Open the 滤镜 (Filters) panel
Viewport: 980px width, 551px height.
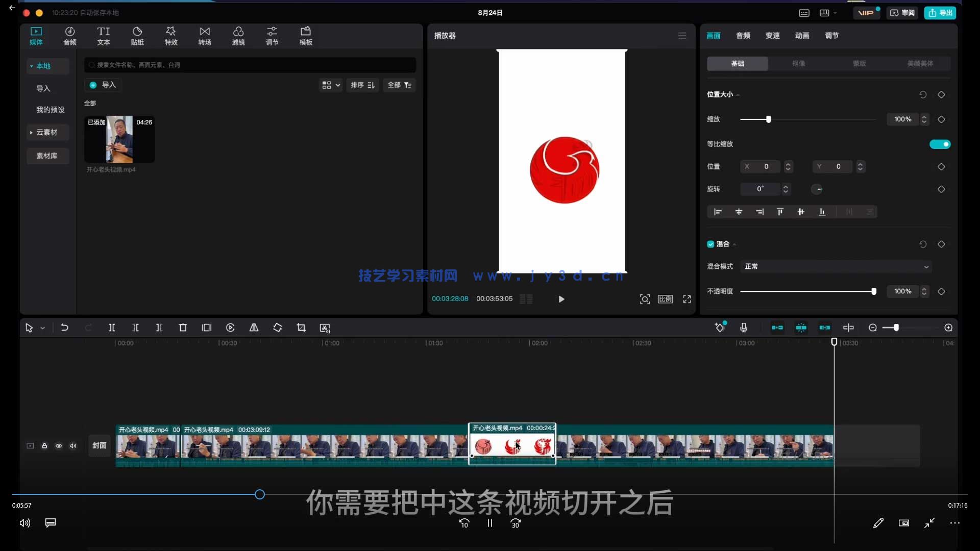(238, 36)
